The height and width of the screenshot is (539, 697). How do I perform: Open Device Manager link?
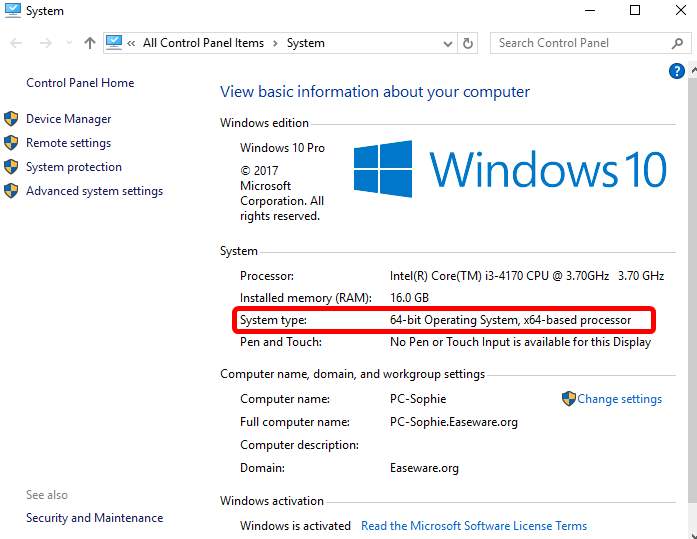[68, 119]
